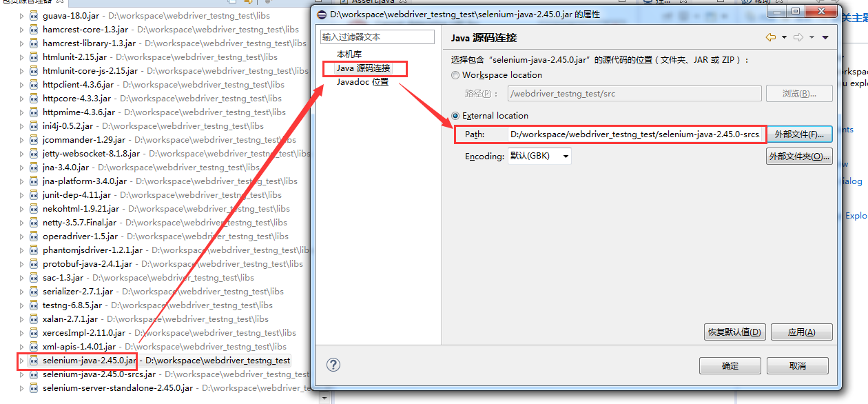This screenshot has height=404, width=868.
Task: Click the jar icon of httpmime-4.3.6.jar
Action: [34, 112]
